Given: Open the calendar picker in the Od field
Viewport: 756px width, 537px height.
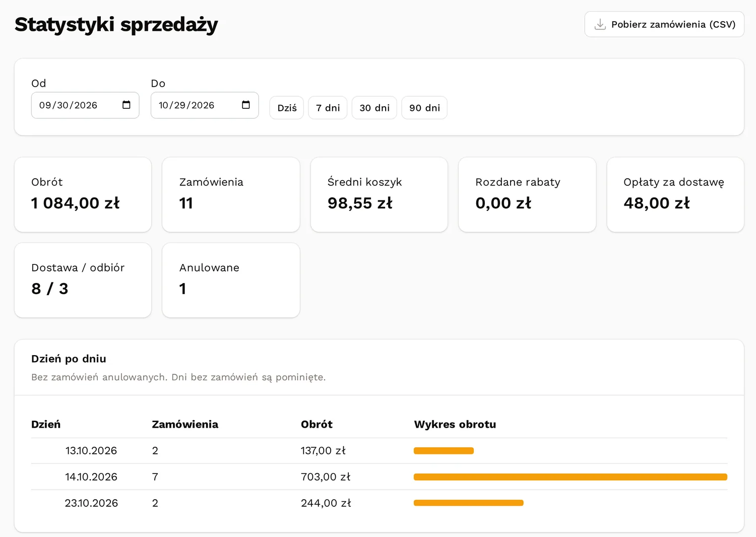Looking at the screenshot, I should [127, 105].
